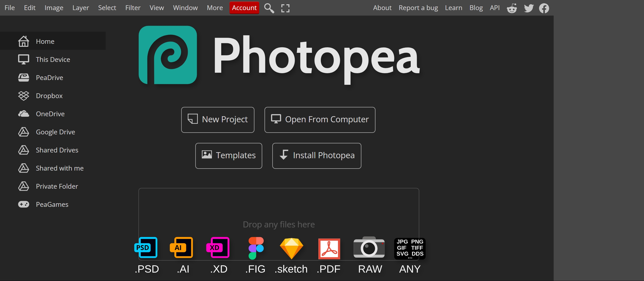
Task: Open the Learn link
Action: tap(453, 8)
